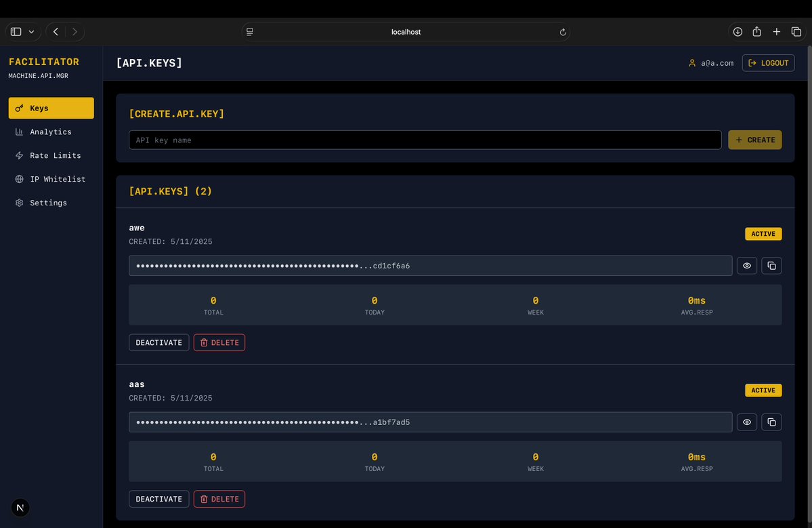Copy the awe API key to clipboard
The image size is (812, 528).
pyautogui.click(x=771, y=266)
